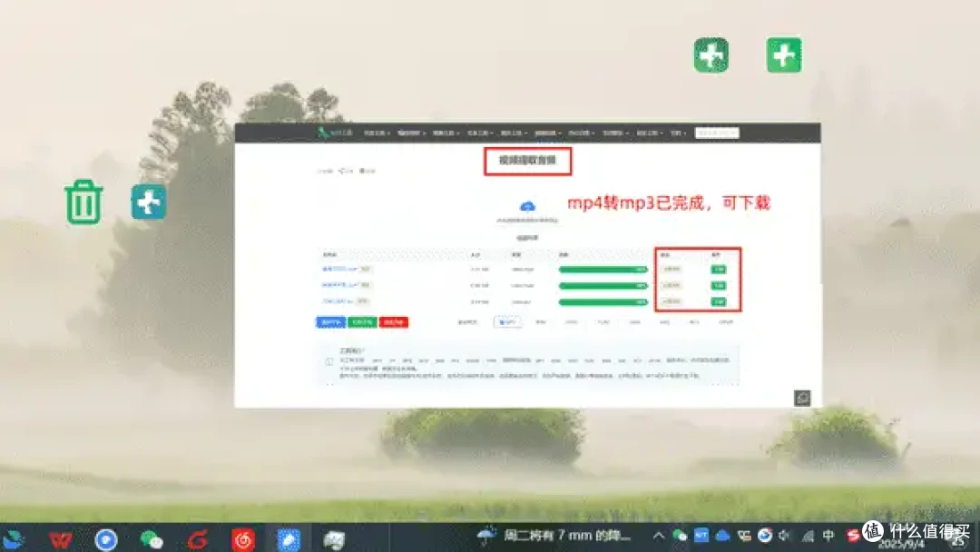Click the site logo in the navigation bar
Image resolution: width=980 pixels, height=552 pixels.
click(335, 133)
